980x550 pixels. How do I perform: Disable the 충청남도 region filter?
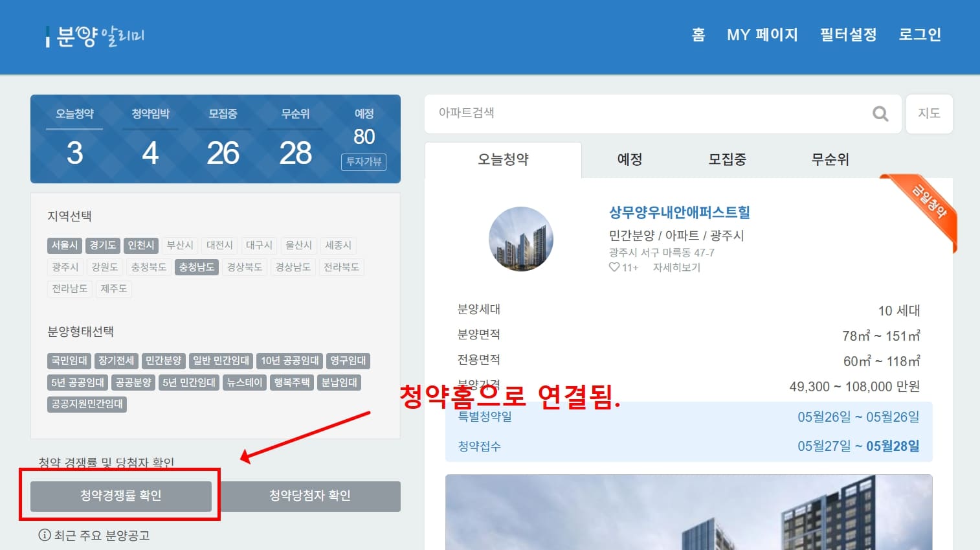tap(197, 266)
